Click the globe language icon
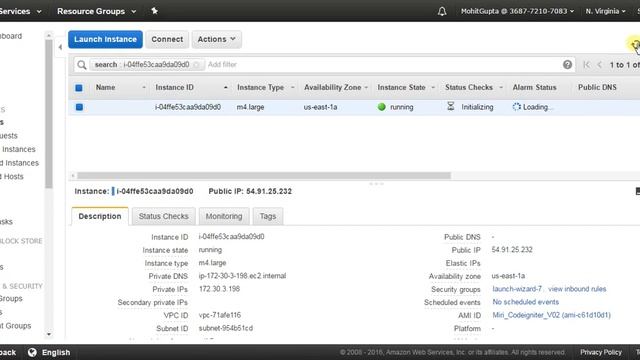This screenshot has width=640, height=360. 32,352
